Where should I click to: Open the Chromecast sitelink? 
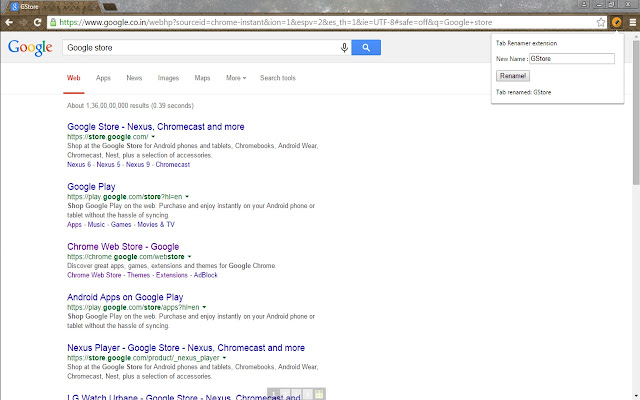click(173, 164)
